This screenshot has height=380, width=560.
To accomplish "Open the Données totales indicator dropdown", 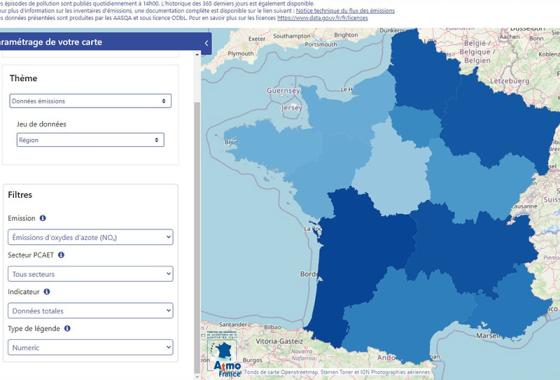I will (x=90, y=311).
